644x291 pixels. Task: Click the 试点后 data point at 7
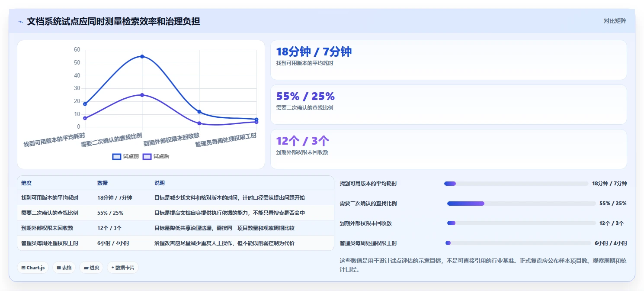tap(85, 118)
